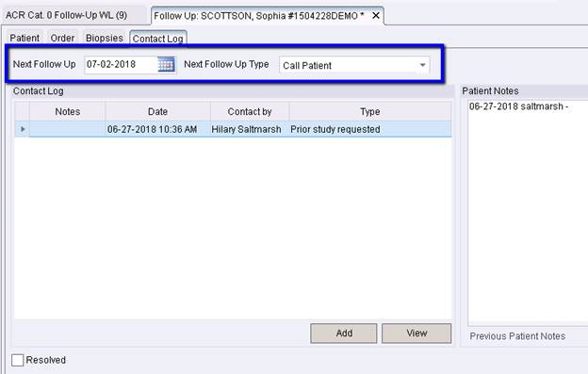
Task: Toggle the Resolved checkbox
Action: [x=17, y=360]
